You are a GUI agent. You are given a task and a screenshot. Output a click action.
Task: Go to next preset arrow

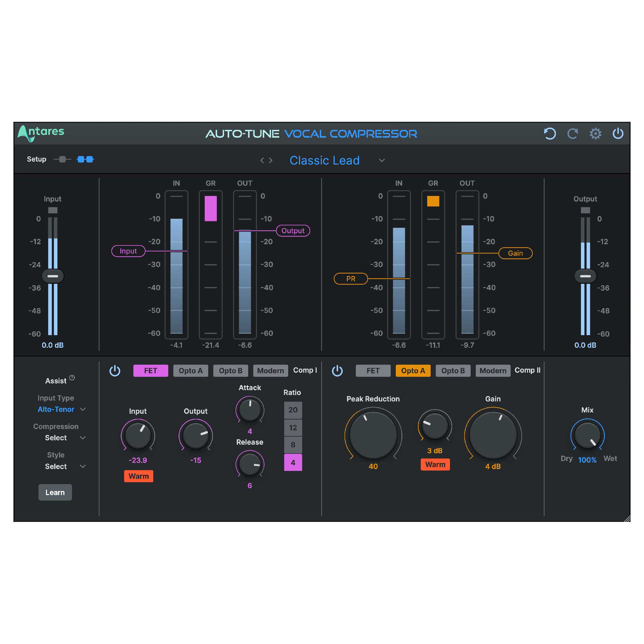(271, 160)
